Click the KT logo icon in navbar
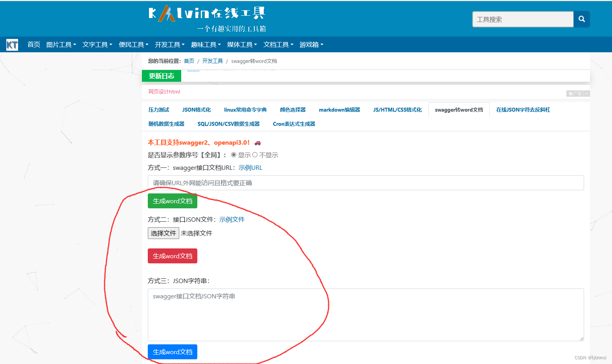This screenshot has width=612, height=364. (x=12, y=45)
